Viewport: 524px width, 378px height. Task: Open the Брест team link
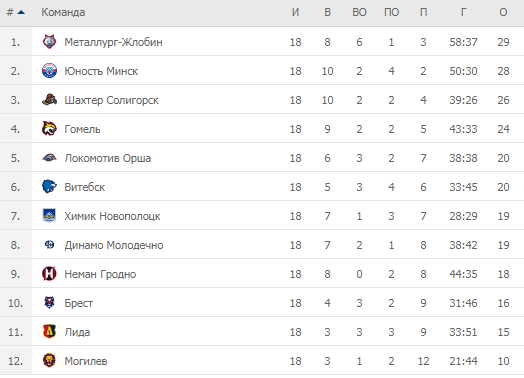coord(79,303)
